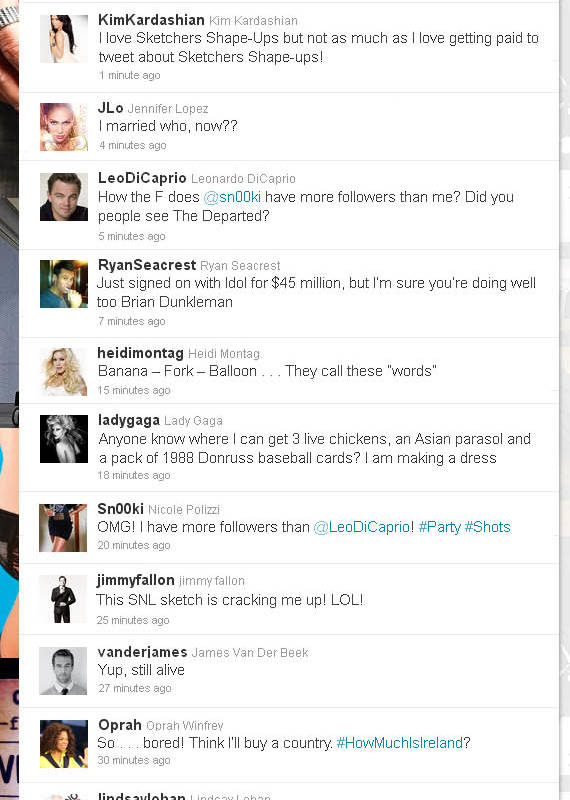Click Oprah's profile picture
Image resolution: width=570 pixels, height=800 pixels.
click(x=64, y=744)
